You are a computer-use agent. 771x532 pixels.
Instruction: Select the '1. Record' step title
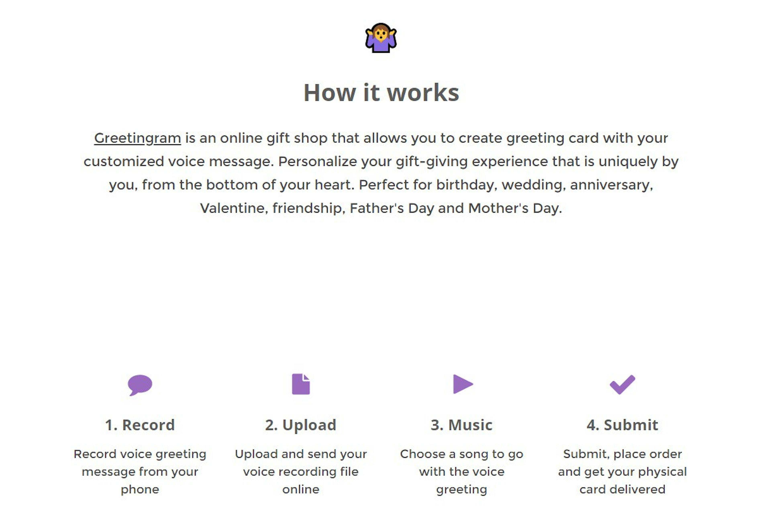(x=140, y=425)
